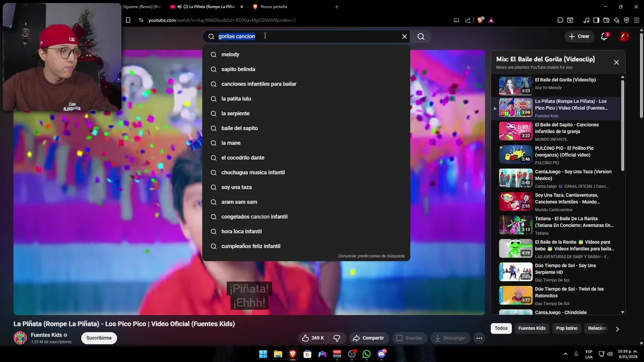The image size is (644, 362).
Task: Click the playlist panel scrollbar
Action: (623, 126)
